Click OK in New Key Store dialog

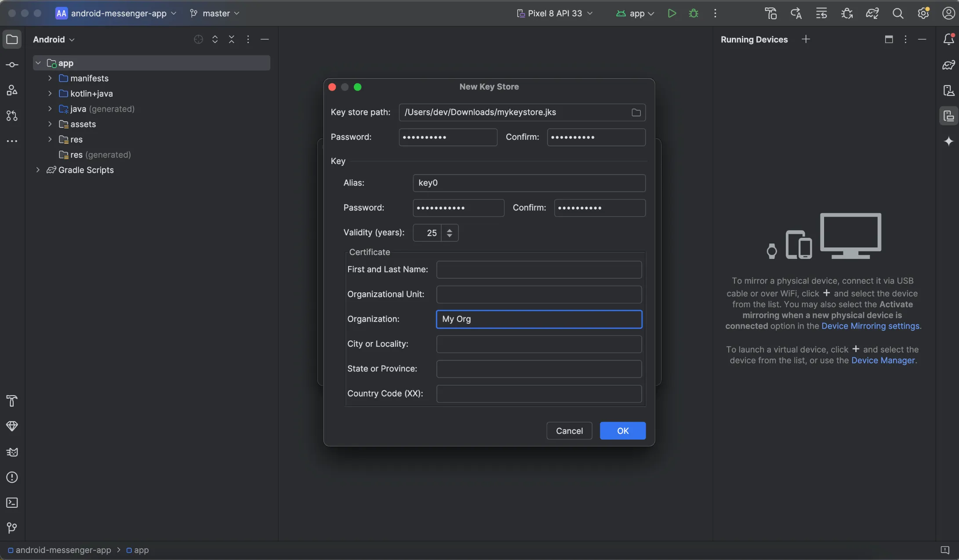tap(623, 431)
